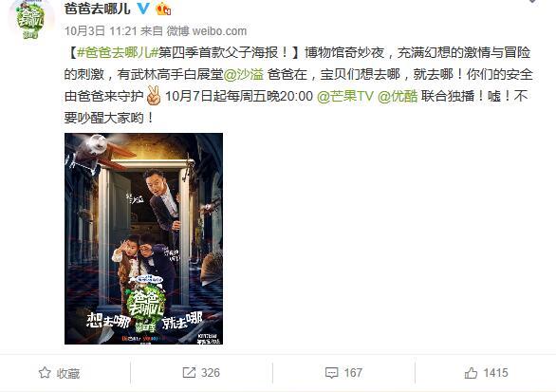Click the 10月3日 11:21 timestamp

point(101,31)
